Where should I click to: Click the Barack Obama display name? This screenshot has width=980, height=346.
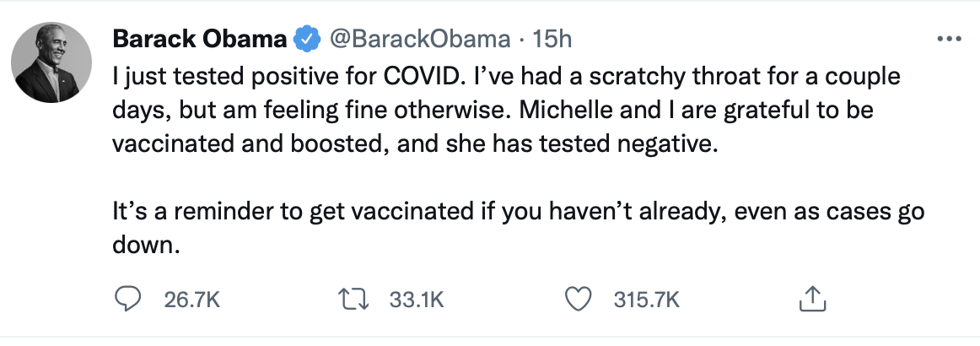point(199,40)
